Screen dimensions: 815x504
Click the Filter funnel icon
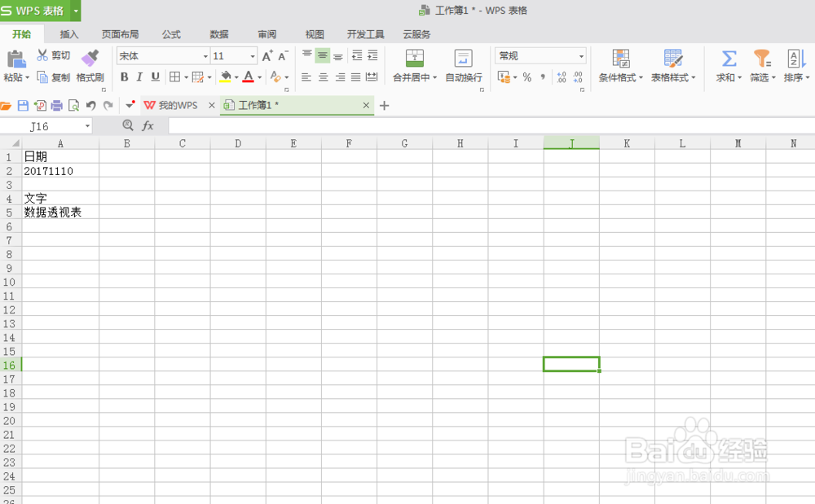(762, 59)
